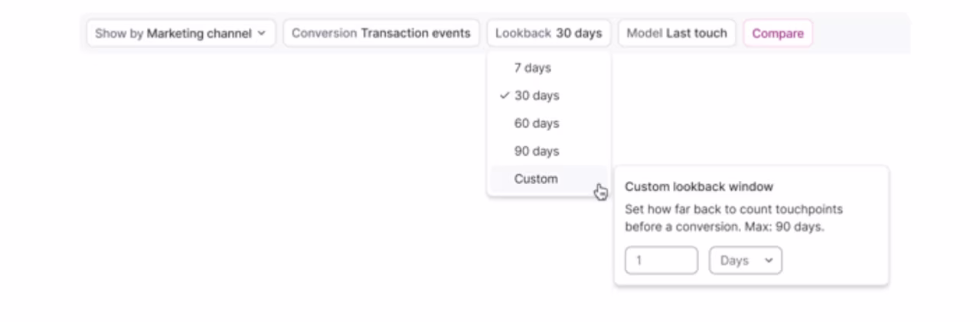Click the checkmark icon beside 30 days
Image resolution: width=980 pixels, height=322 pixels.
(505, 96)
